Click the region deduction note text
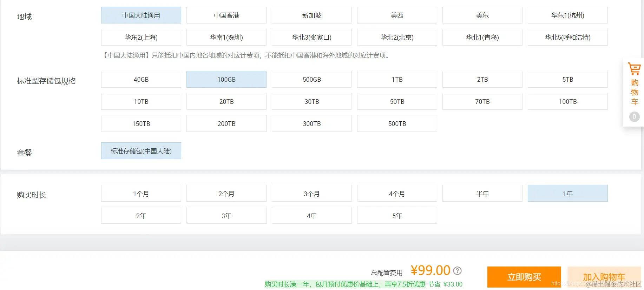This screenshot has height=290, width=644. [x=246, y=55]
